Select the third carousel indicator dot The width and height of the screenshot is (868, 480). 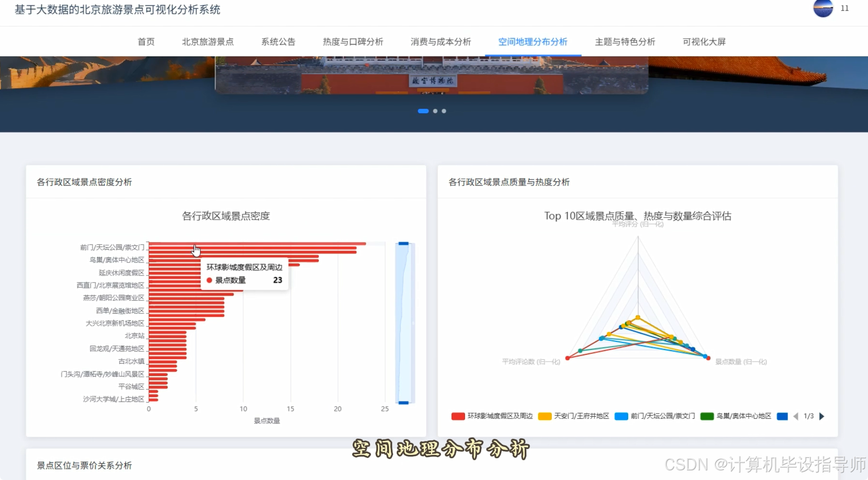(x=443, y=111)
